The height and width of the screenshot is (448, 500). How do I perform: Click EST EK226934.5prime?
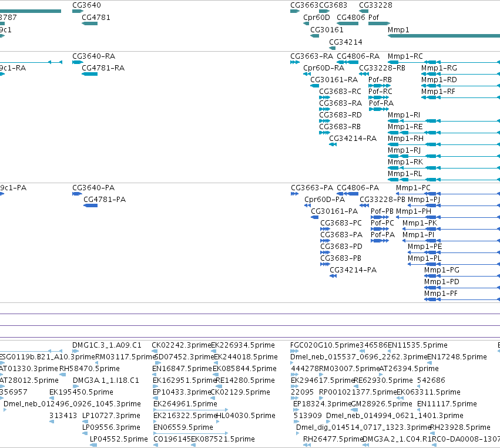tap(243, 345)
